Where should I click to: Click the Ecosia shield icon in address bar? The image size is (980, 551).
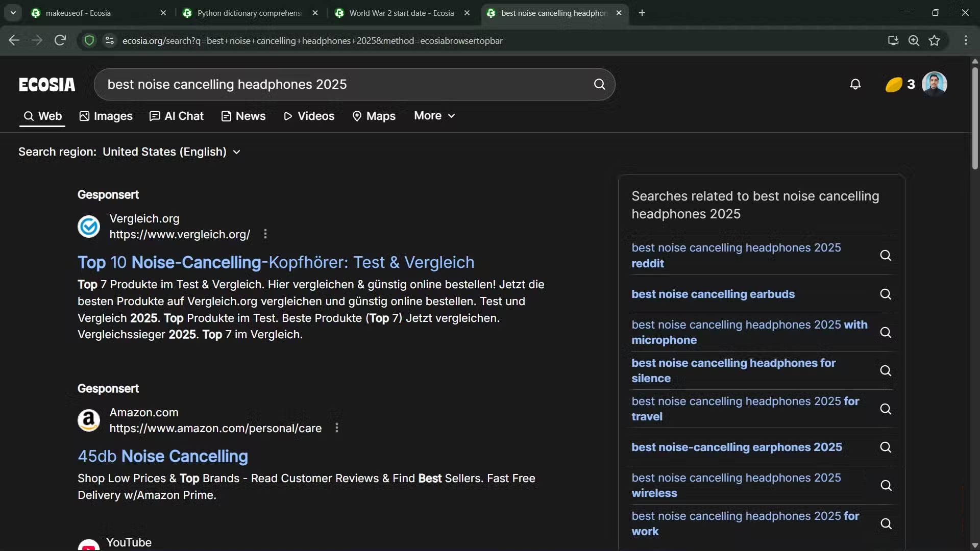coord(89,40)
